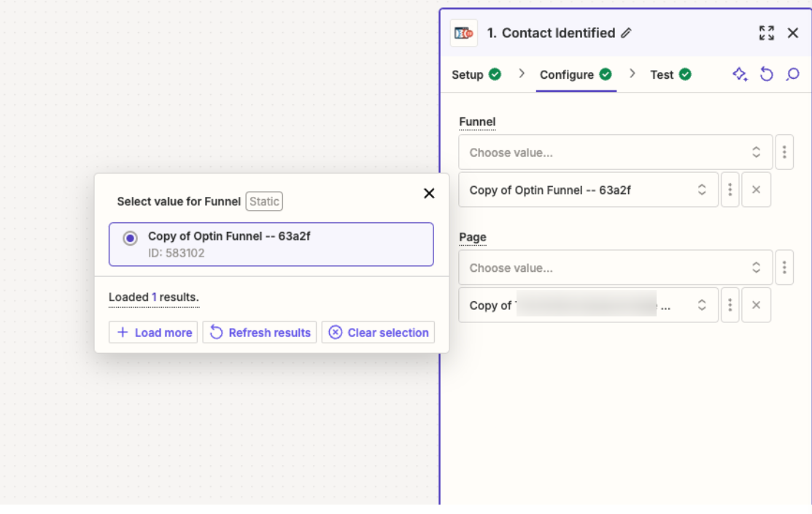The height and width of the screenshot is (514, 812).
Task: Expand the step panel to full screen
Action: [766, 34]
